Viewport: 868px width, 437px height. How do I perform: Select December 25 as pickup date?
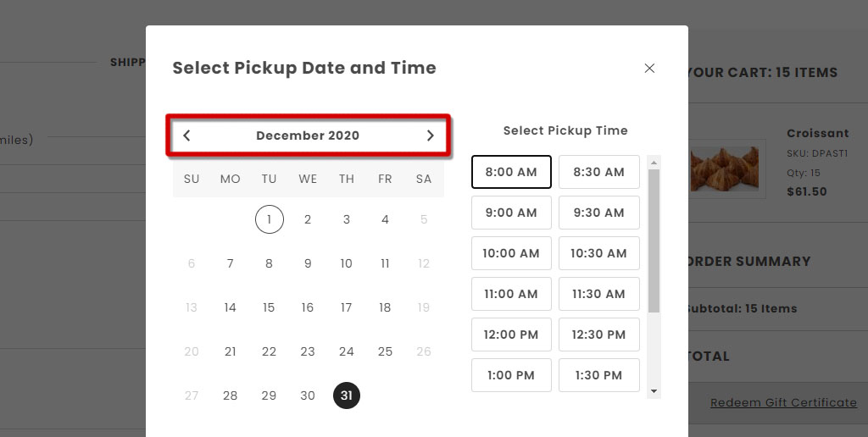(386, 351)
